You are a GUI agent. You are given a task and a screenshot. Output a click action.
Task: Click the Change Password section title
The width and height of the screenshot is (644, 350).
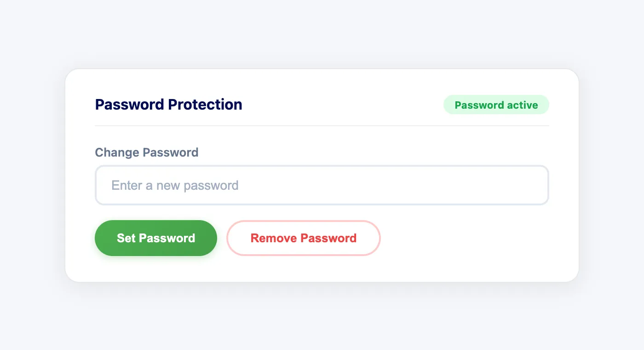[146, 152]
